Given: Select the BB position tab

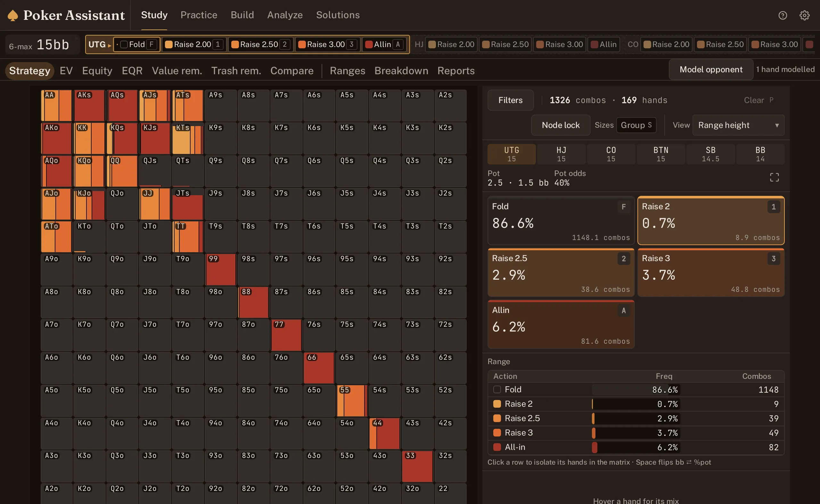Looking at the screenshot, I should [x=760, y=154].
